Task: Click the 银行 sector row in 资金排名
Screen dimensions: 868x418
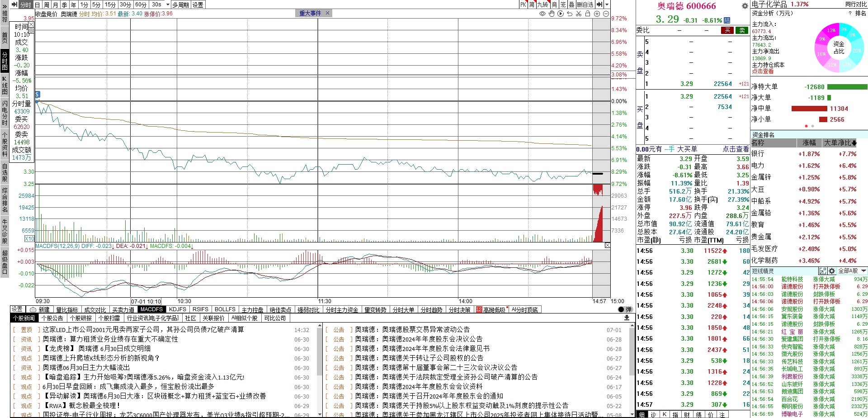Action: 809,154
